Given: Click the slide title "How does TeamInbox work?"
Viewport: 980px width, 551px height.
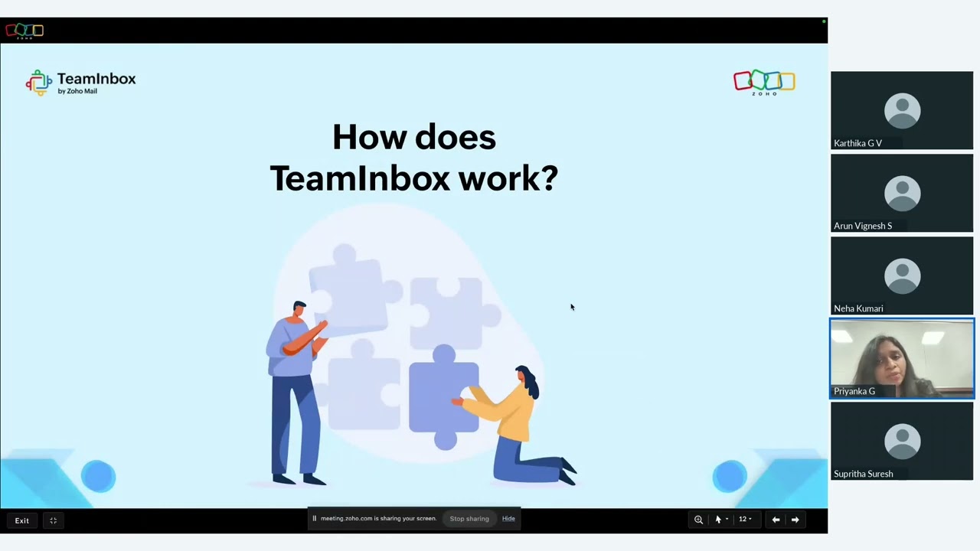Looking at the screenshot, I should [x=414, y=158].
